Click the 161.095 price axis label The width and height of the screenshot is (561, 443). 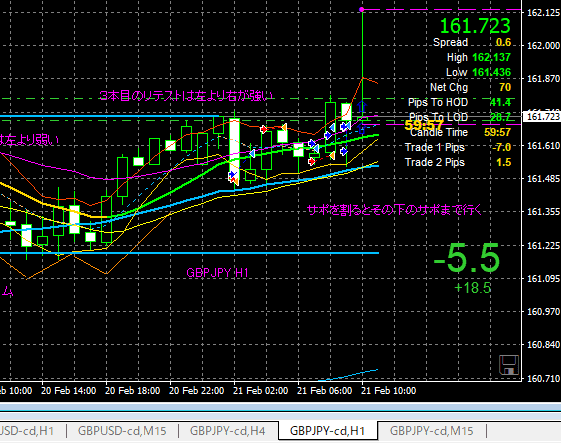pyautogui.click(x=543, y=278)
